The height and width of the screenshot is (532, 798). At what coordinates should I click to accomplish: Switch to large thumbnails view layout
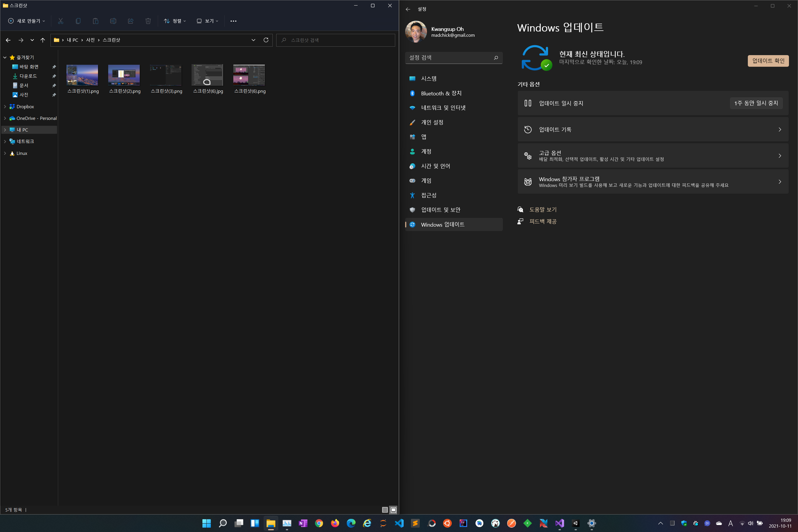(x=393, y=510)
